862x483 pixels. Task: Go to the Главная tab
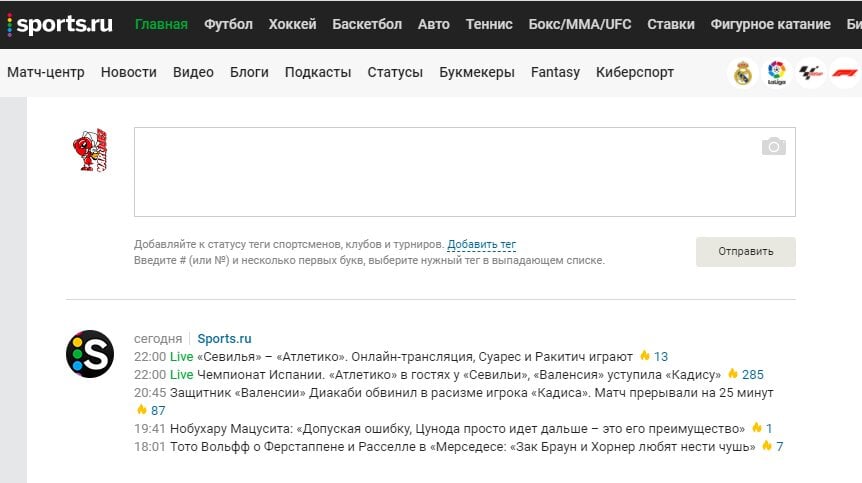pos(162,24)
